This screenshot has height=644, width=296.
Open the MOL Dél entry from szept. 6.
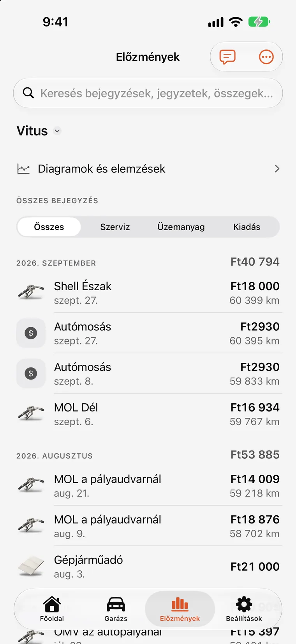tap(148, 414)
